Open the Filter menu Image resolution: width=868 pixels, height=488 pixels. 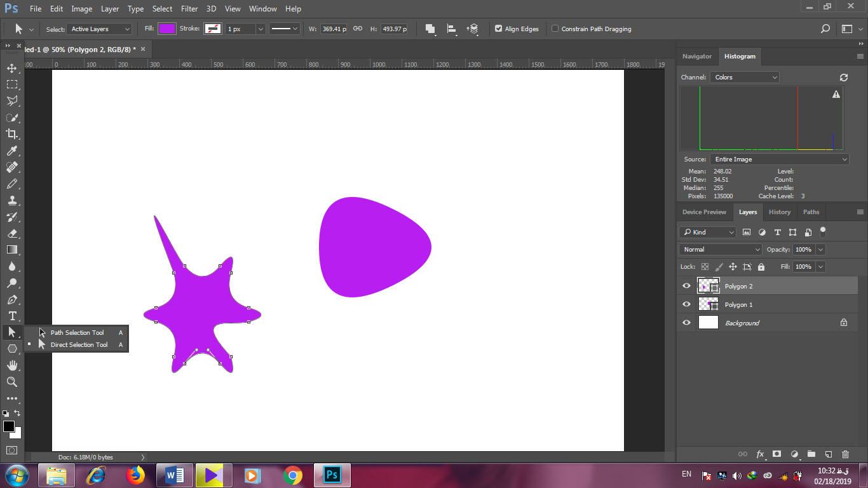pyautogui.click(x=189, y=9)
